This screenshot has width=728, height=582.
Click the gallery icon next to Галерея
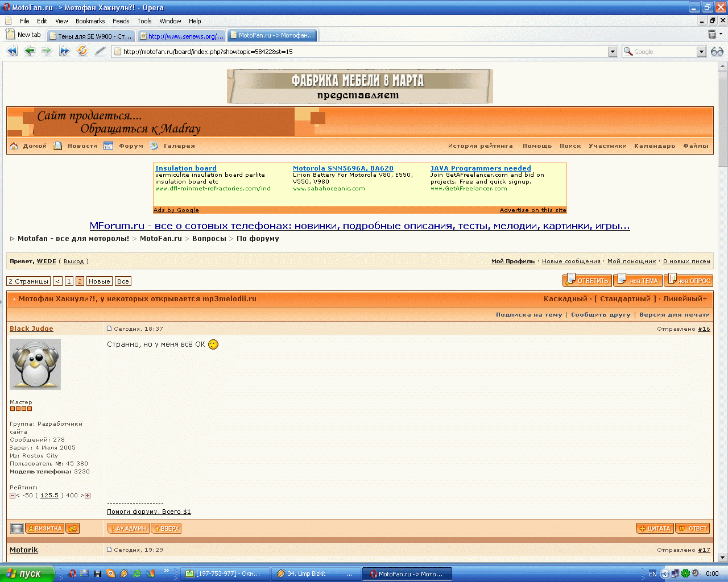click(154, 146)
